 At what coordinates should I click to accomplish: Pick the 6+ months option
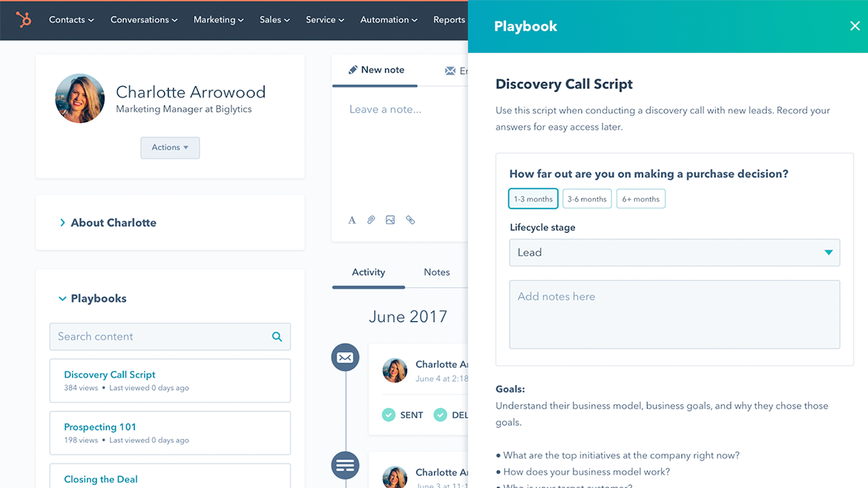[640, 199]
